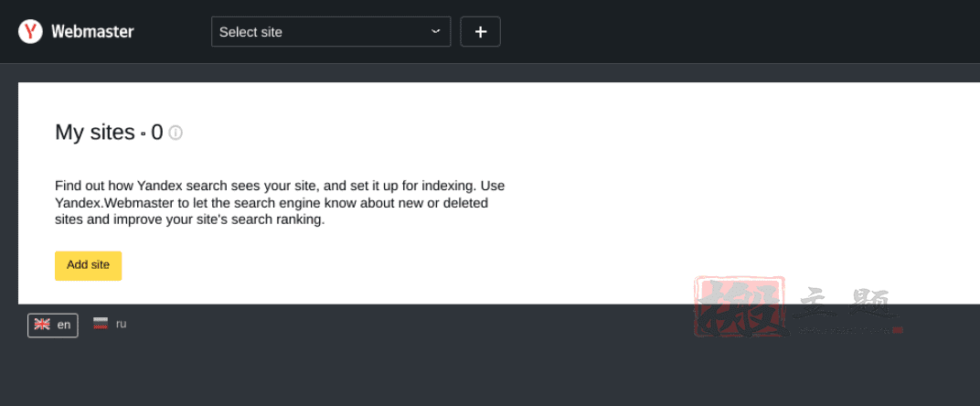Click the Yandex search description paragraph
980x406 pixels.
pos(280,203)
